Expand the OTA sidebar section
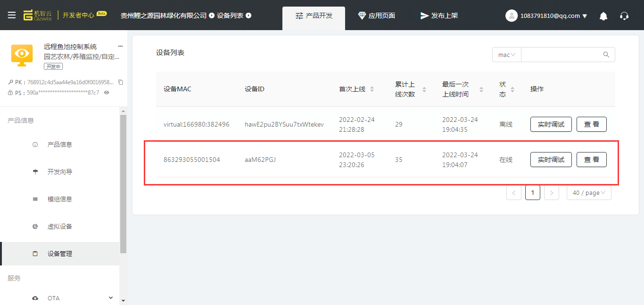The height and width of the screenshot is (305, 644). 111,297
